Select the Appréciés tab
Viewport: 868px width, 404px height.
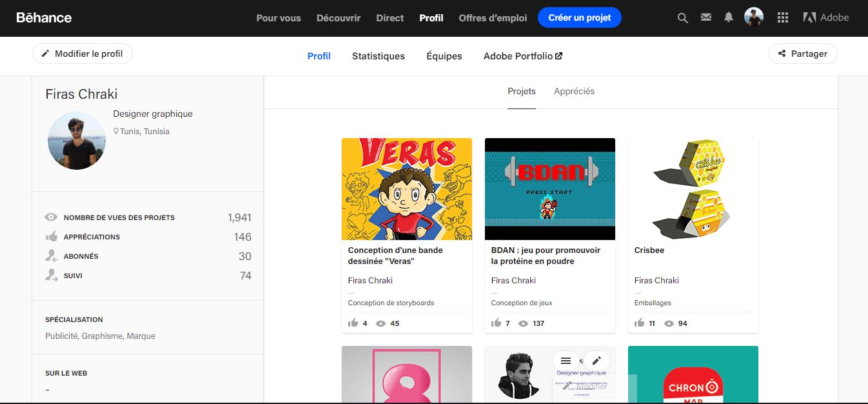pos(574,91)
